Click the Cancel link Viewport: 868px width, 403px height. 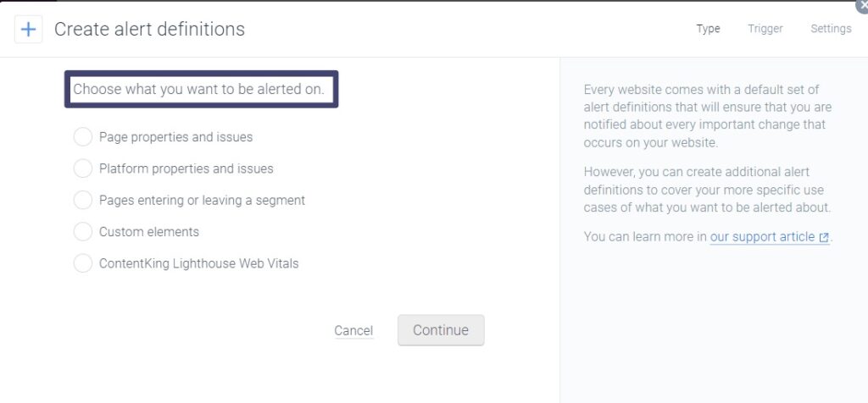click(x=353, y=330)
